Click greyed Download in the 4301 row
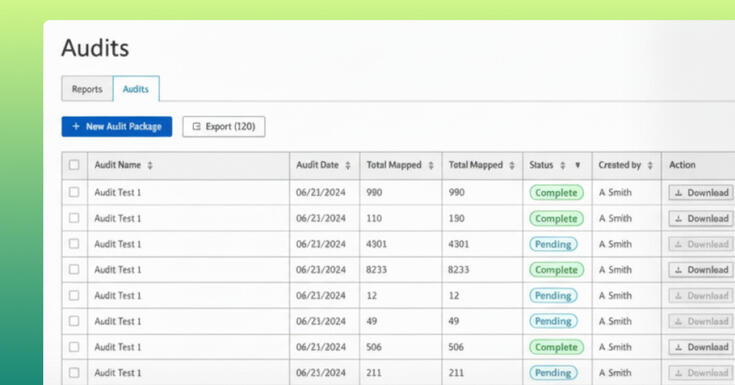735x385 pixels. pyautogui.click(x=701, y=244)
